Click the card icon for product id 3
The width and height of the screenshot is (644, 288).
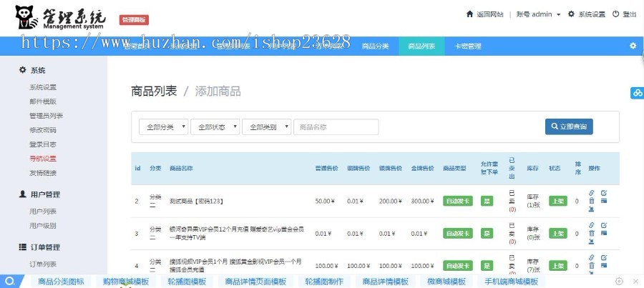[604, 233]
